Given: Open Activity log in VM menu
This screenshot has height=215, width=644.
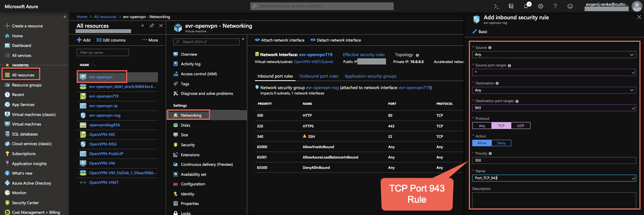Looking at the screenshot, I should tap(191, 64).
